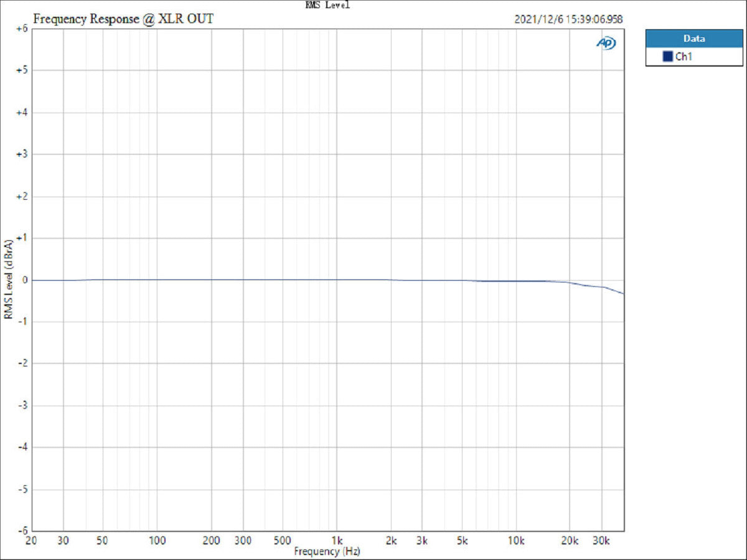This screenshot has height=560, width=747.
Task: Click the Frequency Response @ XLR OUT title
Action: point(123,19)
